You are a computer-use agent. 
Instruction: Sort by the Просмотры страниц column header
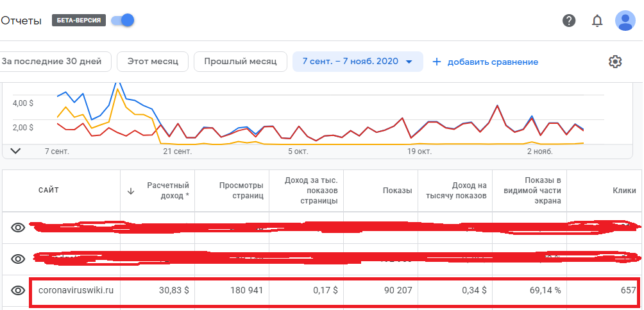pos(241,190)
